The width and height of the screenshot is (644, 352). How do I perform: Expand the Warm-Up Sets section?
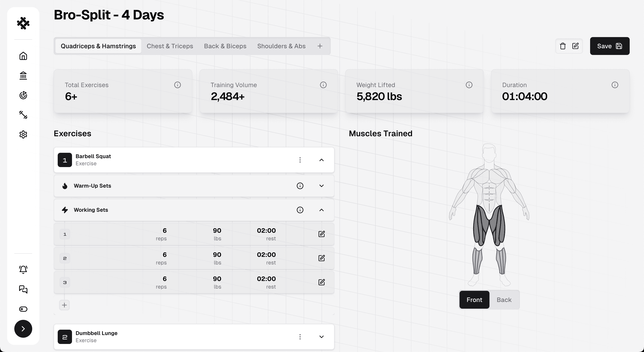[322, 186]
